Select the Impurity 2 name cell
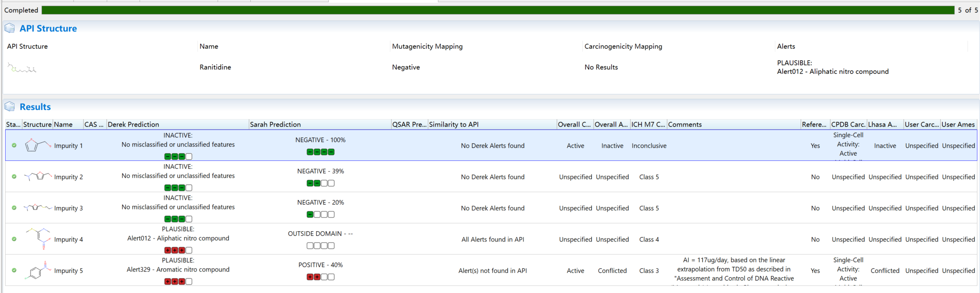Image resolution: width=980 pixels, height=293 pixels. click(x=68, y=177)
